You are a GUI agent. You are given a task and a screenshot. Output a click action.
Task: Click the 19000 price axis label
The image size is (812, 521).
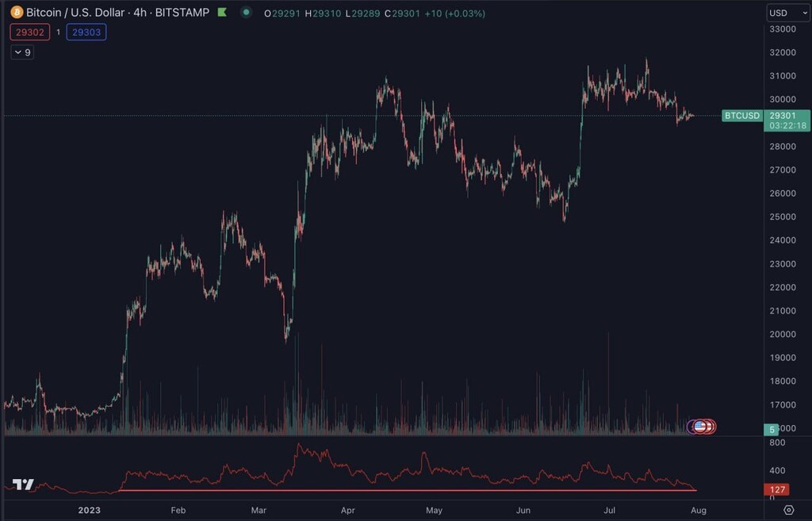pyautogui.click(x=783, y=358)
